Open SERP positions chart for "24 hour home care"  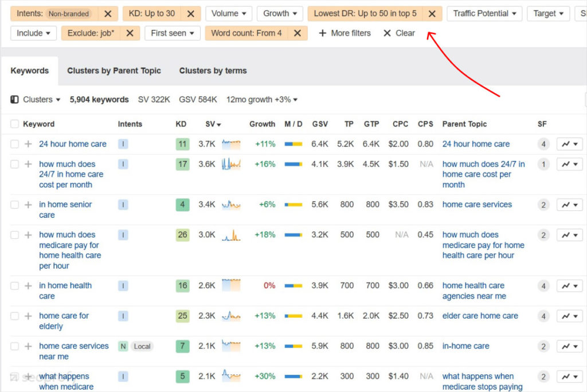coord(569,144)
